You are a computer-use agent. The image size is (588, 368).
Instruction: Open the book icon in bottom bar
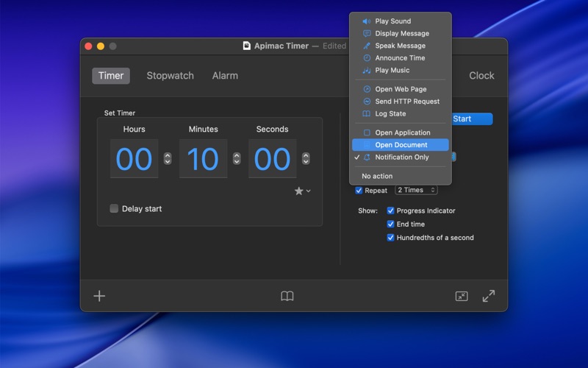tap(287, 296)
